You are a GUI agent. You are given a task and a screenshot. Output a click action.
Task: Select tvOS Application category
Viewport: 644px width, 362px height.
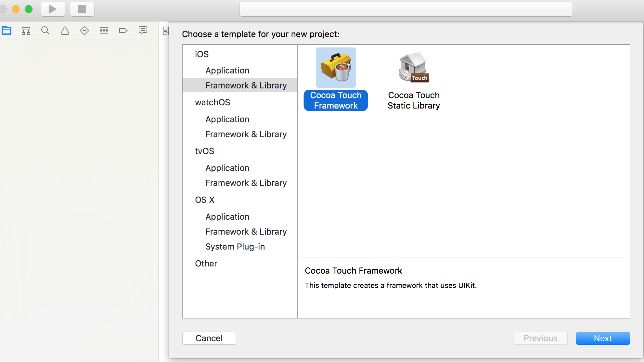227,168
